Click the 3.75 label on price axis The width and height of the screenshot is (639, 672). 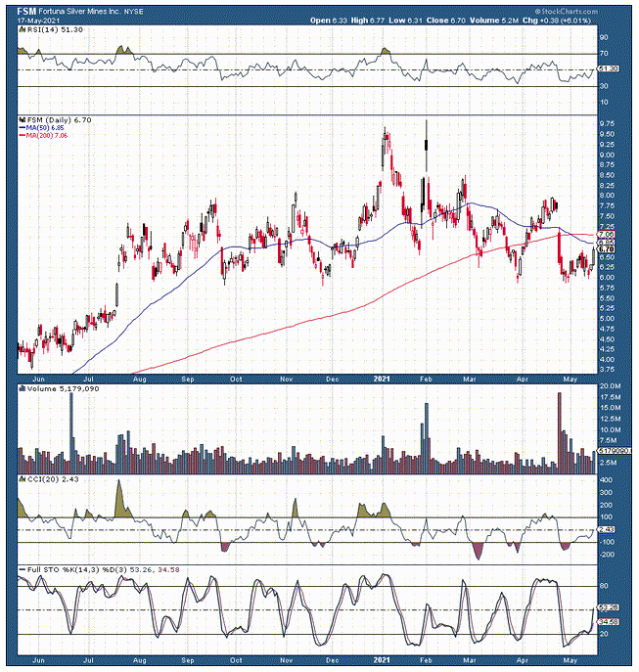[608, 370]
